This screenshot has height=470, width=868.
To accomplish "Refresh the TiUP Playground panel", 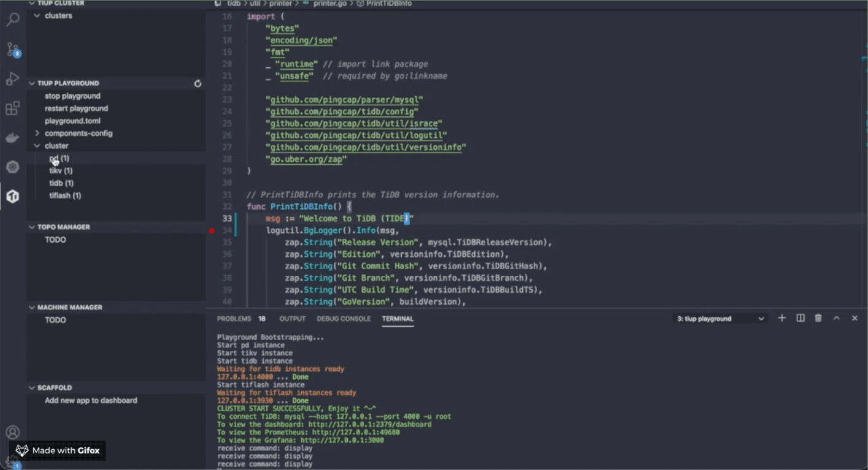I will (x=198, y=83).
